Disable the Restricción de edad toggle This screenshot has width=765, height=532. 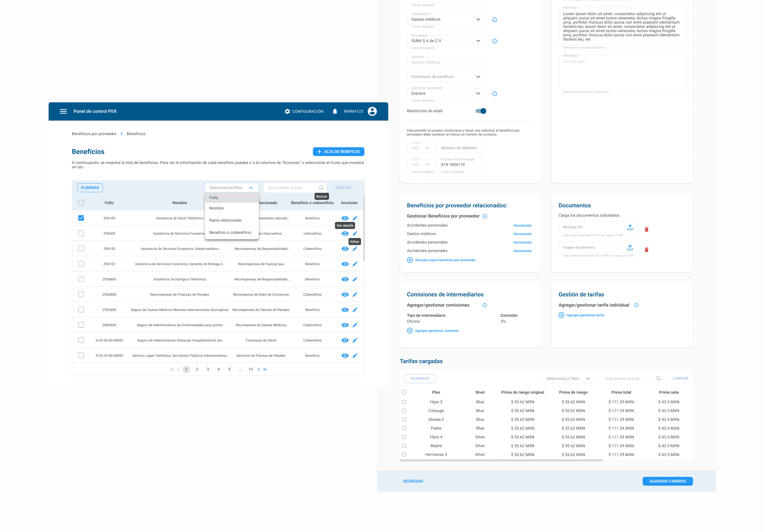pyautogui.click(x=481, y=111)
